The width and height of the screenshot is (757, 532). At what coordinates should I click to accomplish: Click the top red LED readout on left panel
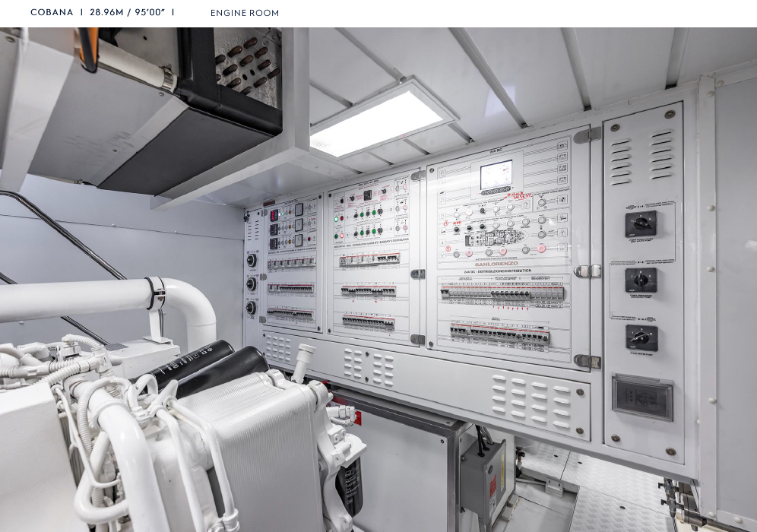click(x=274, y=215)
